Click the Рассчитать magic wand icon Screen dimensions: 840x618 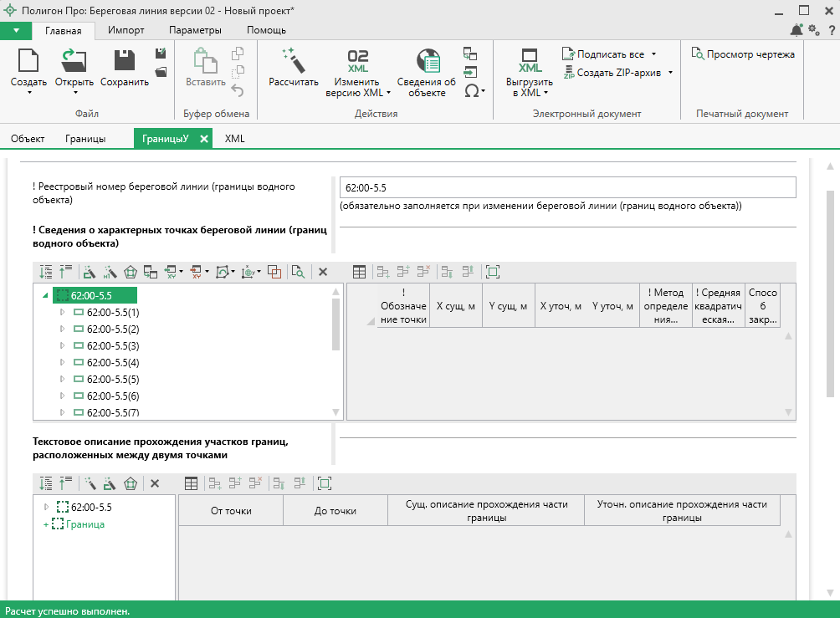[x=293, y=61]
